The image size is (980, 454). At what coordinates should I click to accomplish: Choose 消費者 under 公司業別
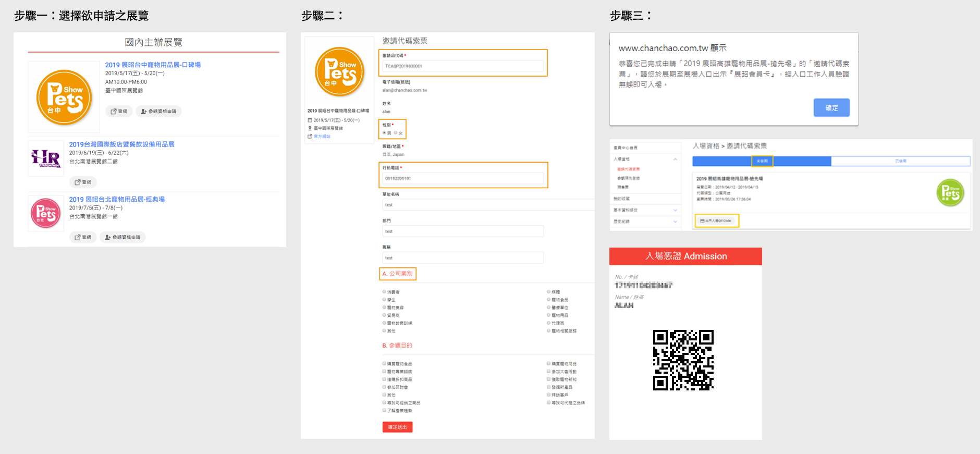[385, 292]
